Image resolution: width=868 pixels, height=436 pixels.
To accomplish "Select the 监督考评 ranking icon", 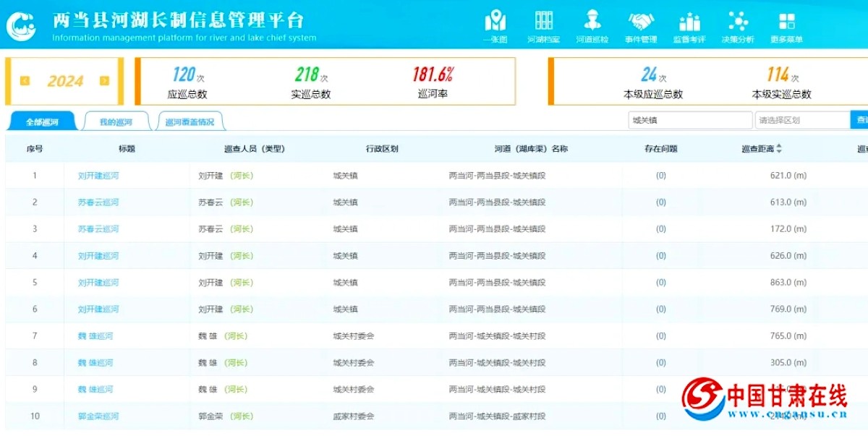I will 689,22.
